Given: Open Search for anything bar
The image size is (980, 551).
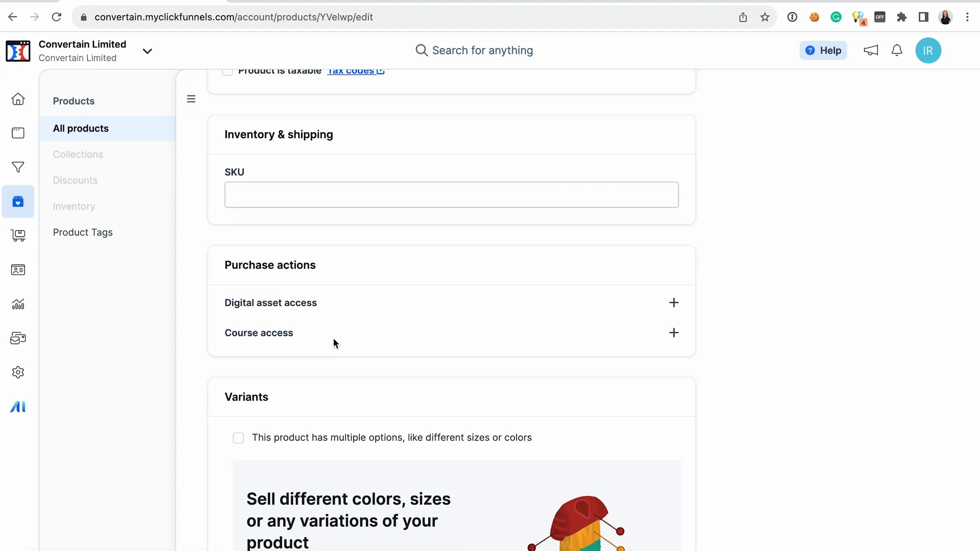Looking at the screenshot, I should click(482, 50).
